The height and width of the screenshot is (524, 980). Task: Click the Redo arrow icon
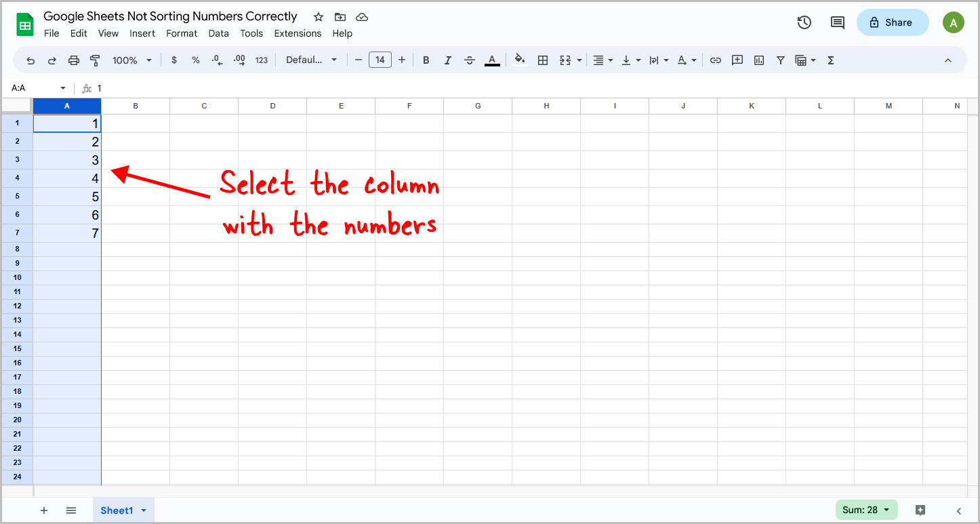52,60
